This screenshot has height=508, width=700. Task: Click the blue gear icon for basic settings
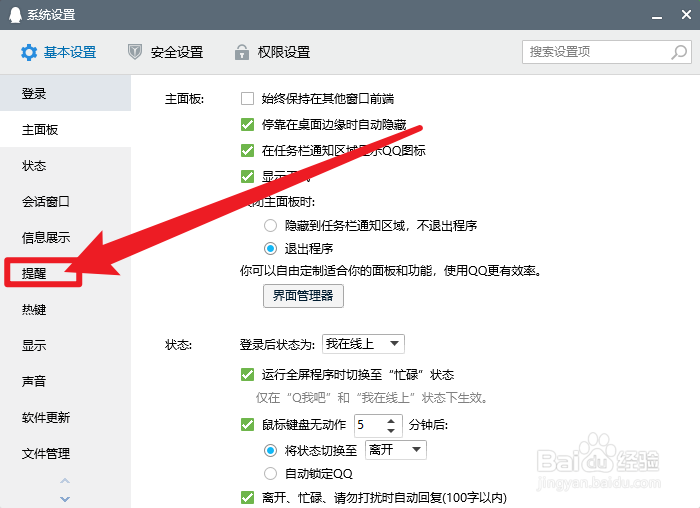coord(29,53)
